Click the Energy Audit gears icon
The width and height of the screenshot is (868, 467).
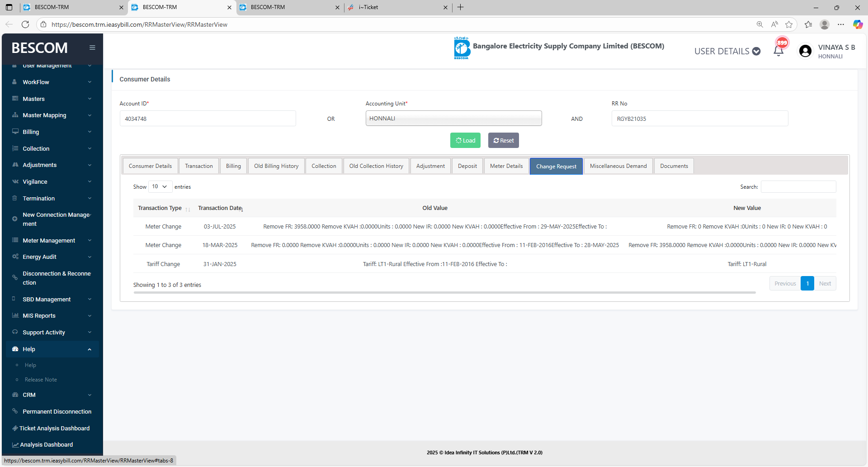[15, 257]
